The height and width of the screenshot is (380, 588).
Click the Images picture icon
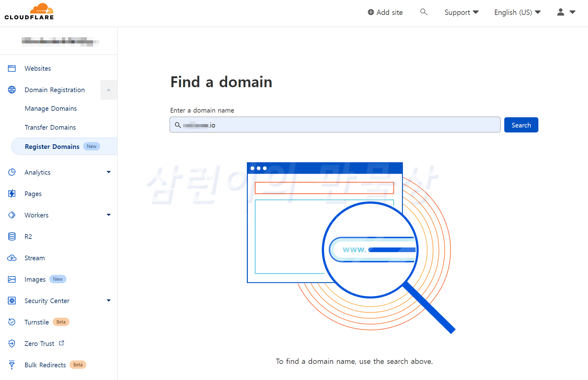coord(12,279)
